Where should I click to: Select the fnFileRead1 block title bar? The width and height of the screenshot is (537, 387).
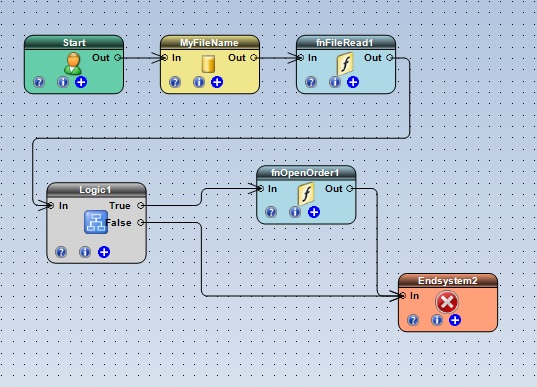click(x=346, y=42)
